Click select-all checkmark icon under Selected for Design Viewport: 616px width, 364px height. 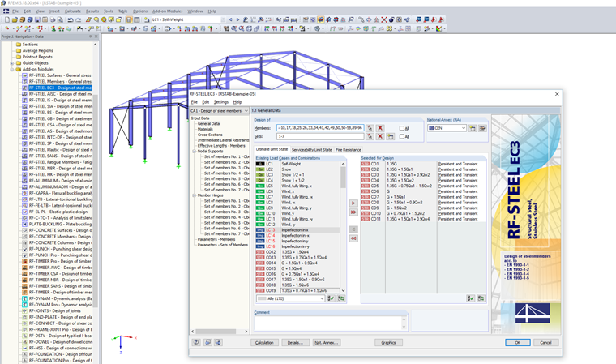pos(470,299)
